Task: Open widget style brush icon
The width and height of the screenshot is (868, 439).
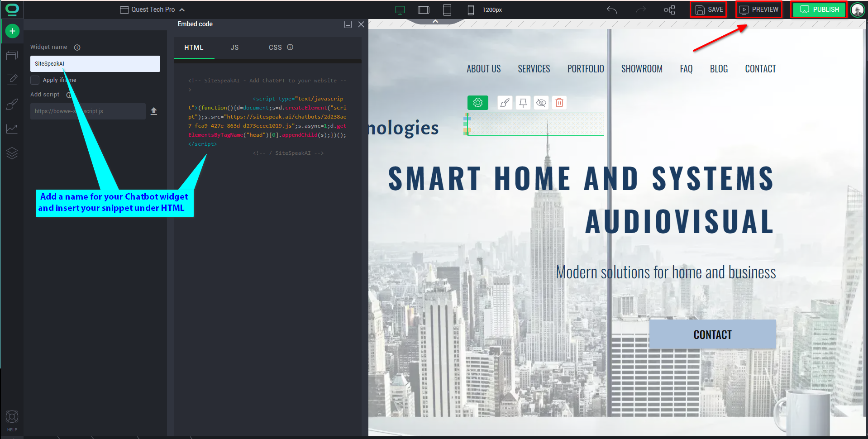Action: 505,103
